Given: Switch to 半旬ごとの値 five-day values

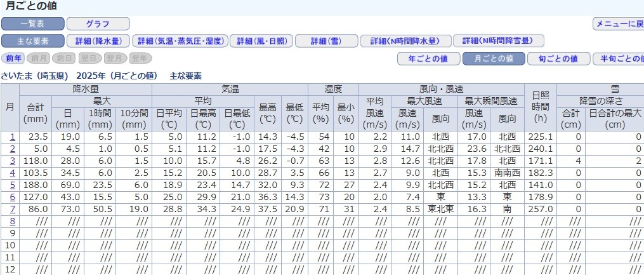Looking at the screenshot, I should coord(619,59).
